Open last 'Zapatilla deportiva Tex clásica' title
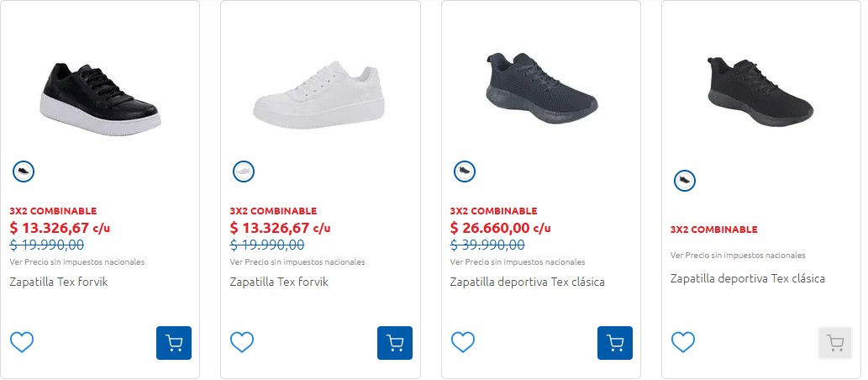 [x=748, y=278]
